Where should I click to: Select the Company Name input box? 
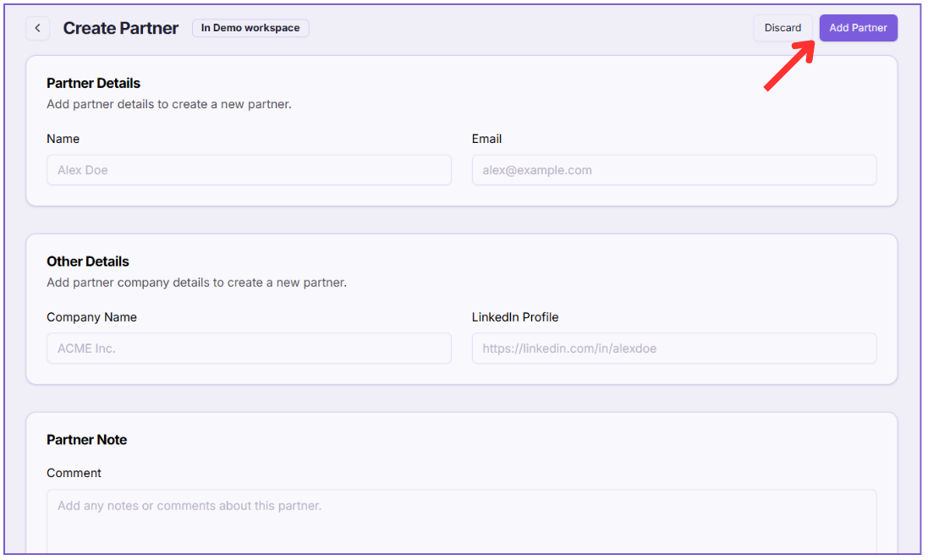pyautogui.click(x=249, y=349)
